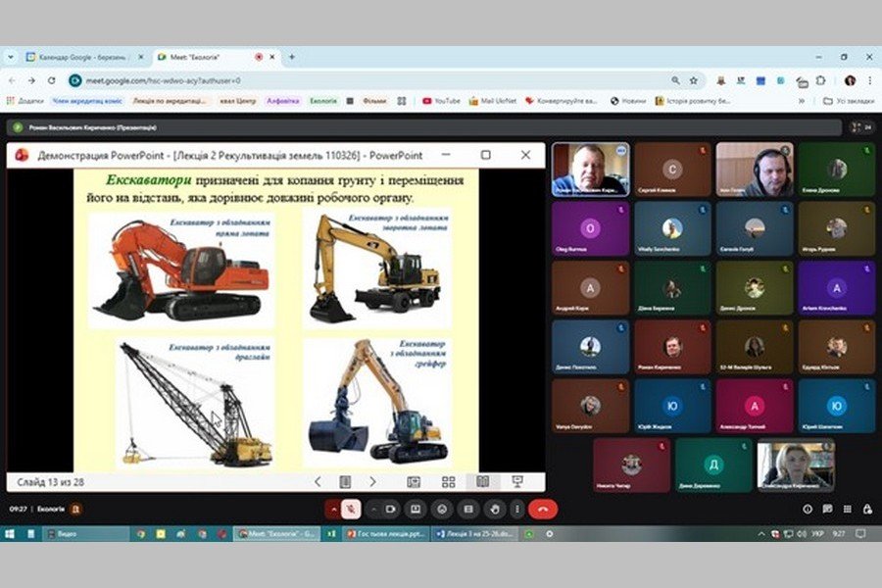Go to the next slide arrow
This screenshot has width=882, height=588.
pos(372,481)
